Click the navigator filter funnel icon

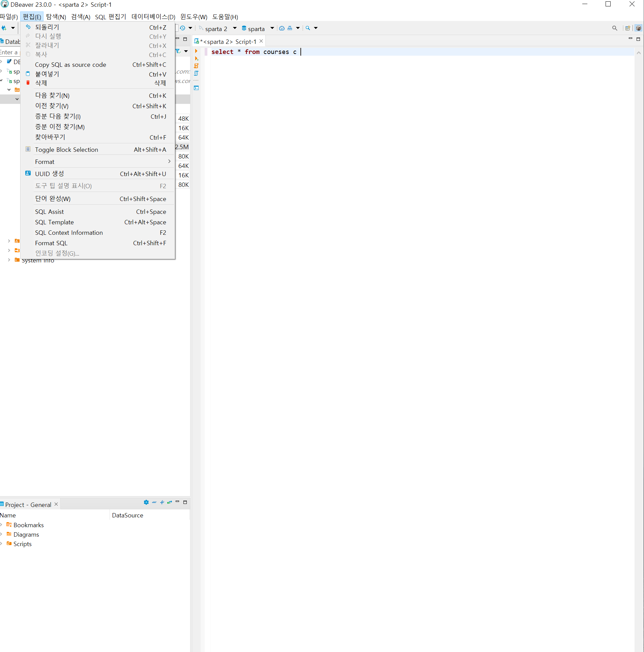pos(178,51)
